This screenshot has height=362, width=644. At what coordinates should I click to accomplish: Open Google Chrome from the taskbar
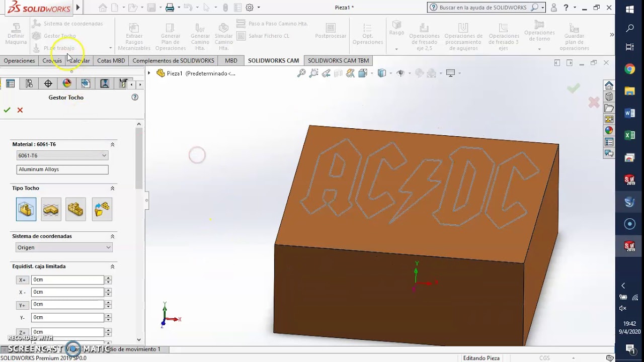(x=629, y=69)
